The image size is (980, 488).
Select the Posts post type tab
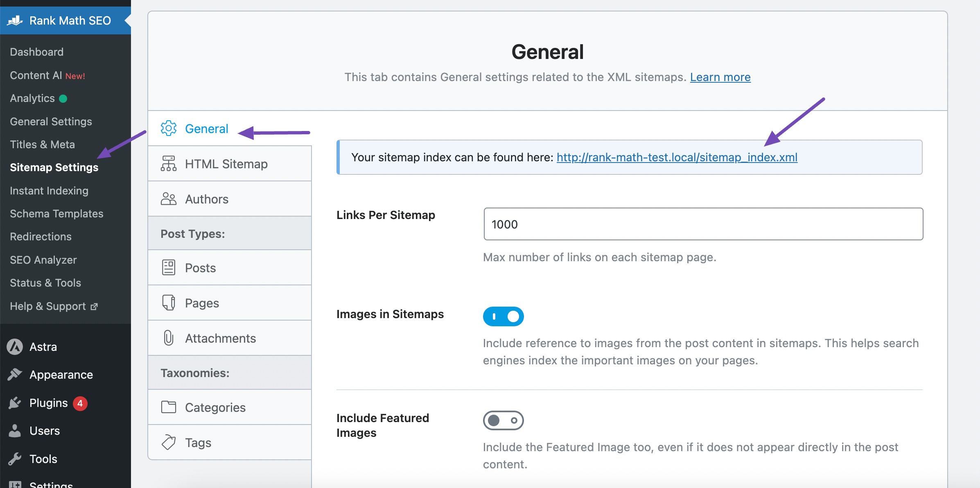pyautogui.click(x=230, y=268)
